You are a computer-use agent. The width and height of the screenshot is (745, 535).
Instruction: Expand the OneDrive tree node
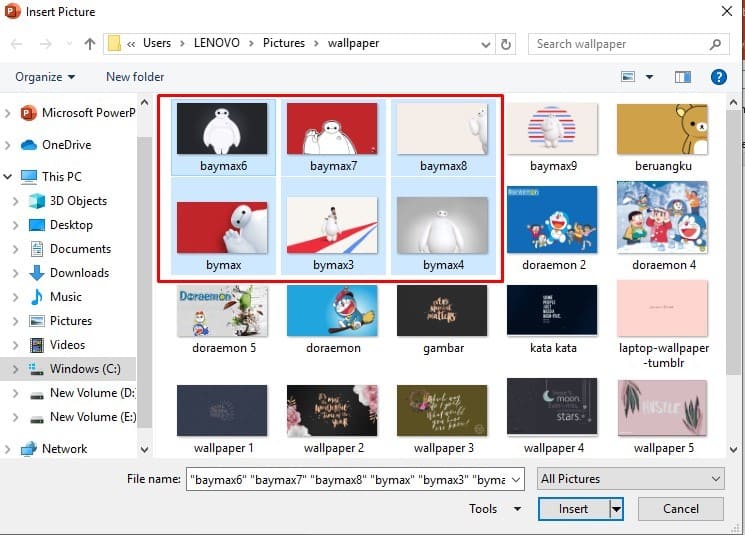[8, 145]
